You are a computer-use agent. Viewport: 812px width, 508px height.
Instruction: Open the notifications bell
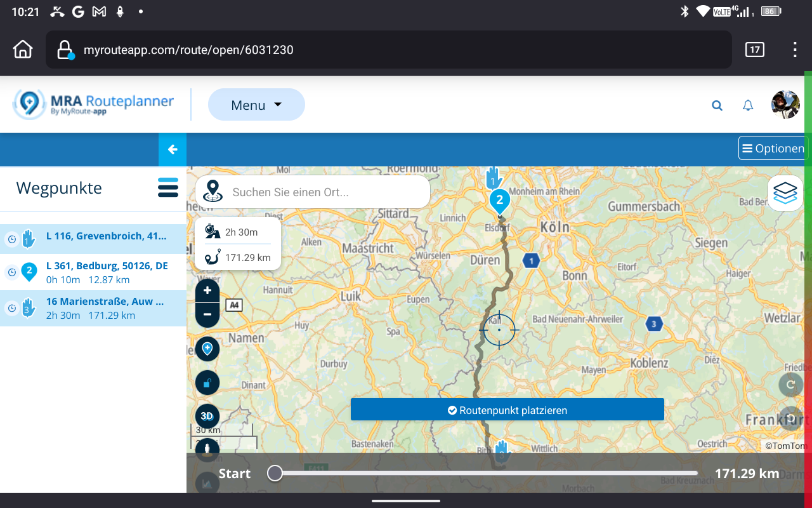click(748, 105)
